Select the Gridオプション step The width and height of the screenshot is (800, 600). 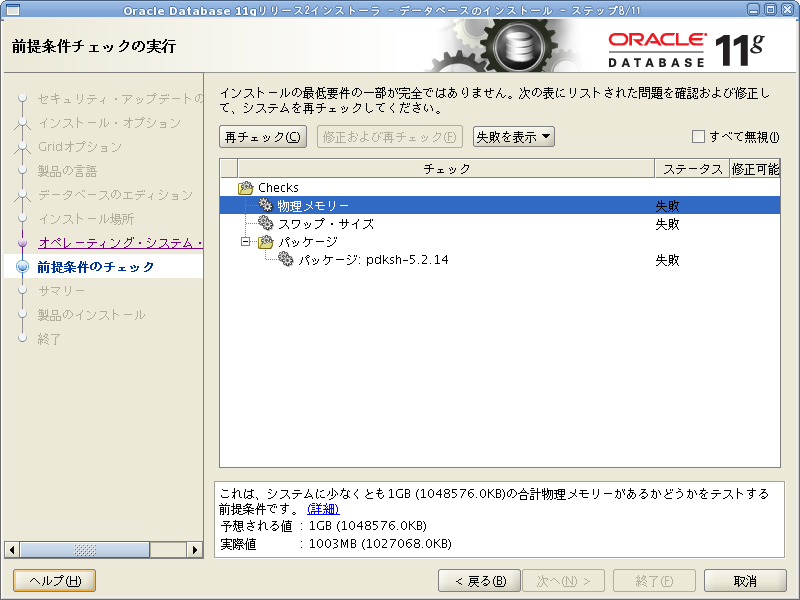[x=80, y=146]
